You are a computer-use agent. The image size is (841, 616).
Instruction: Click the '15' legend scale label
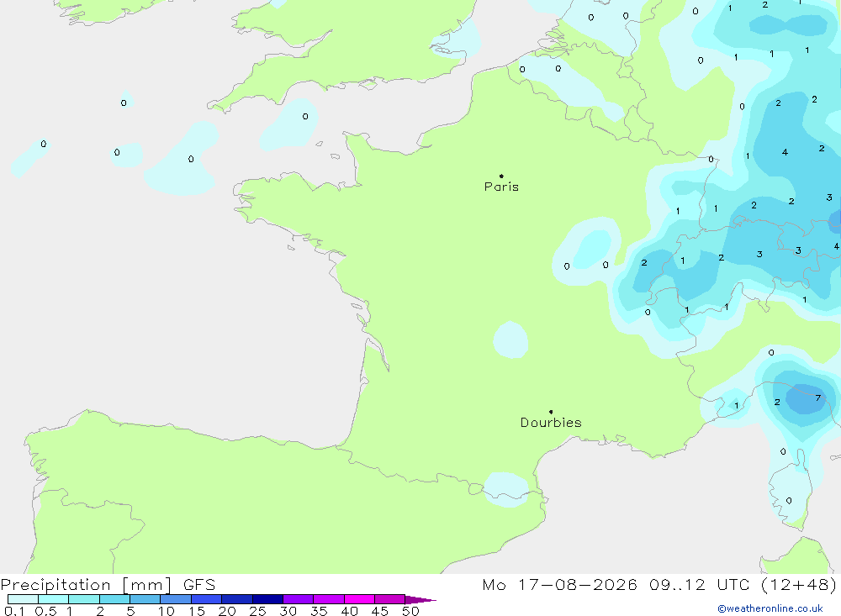[196, 611]
